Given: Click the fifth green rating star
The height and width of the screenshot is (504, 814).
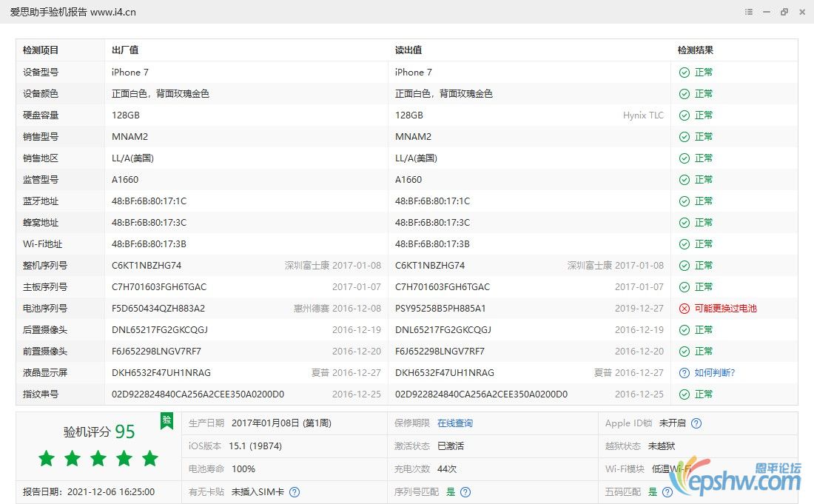Looking at the screenshot, I should tap(150, 458).
